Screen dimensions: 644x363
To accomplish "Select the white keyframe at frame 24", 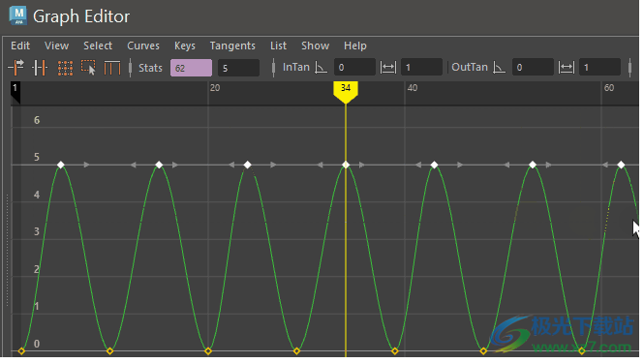I will [247, 166].
